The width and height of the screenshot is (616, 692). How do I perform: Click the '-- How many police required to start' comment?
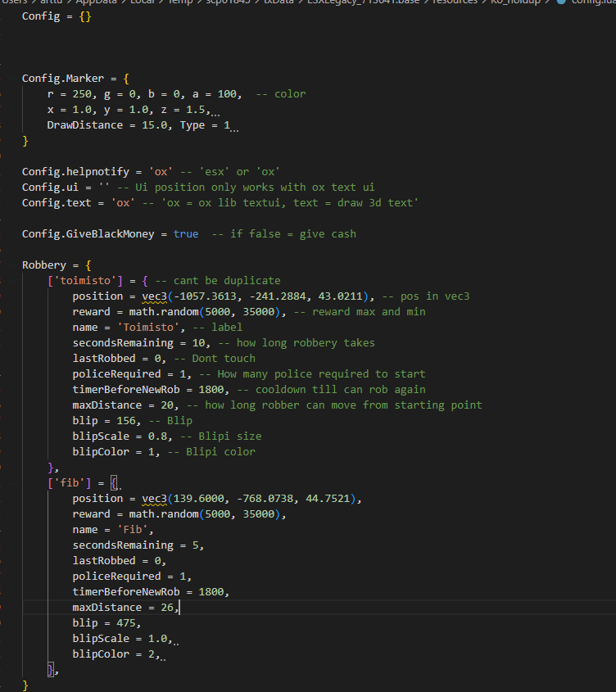312,374
